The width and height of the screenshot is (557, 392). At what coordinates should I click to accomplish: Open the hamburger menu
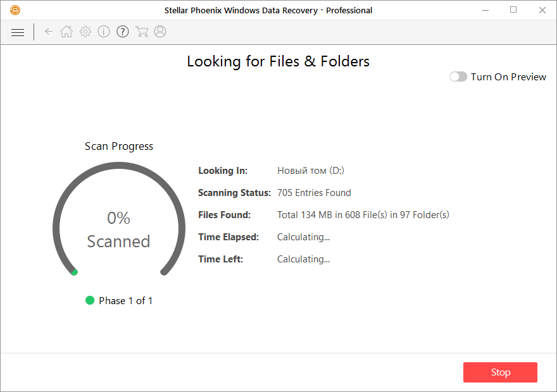[x=18, y=32]
